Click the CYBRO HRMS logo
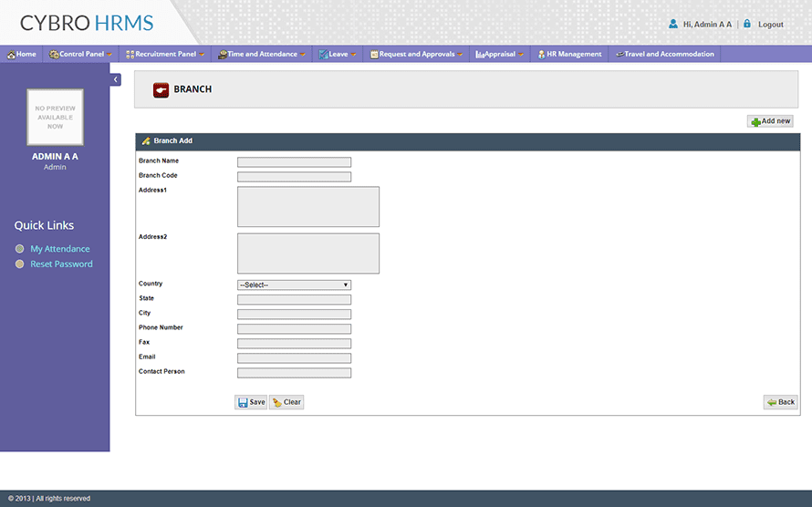The image size is (812, 507). (87, 23)
